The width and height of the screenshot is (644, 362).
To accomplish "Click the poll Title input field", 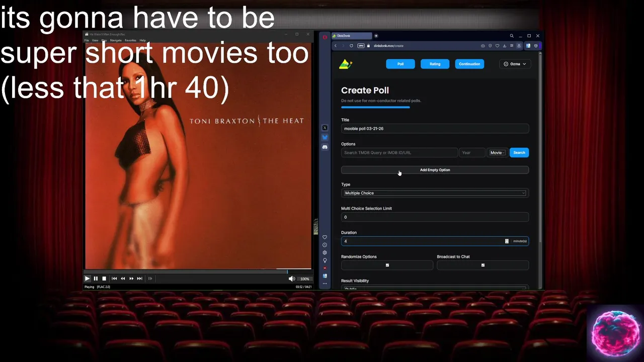I will point(435,129).
